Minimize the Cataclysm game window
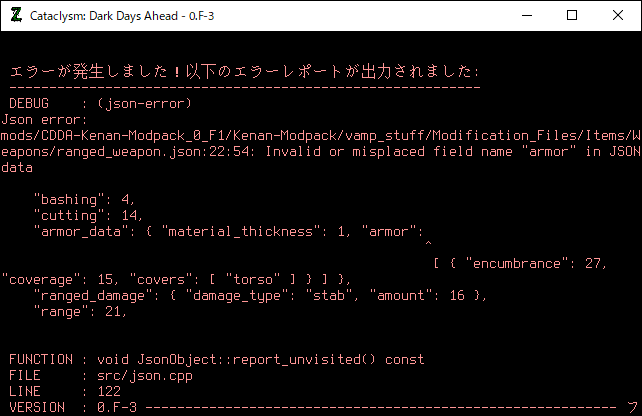The height and width of the screenshot is (416, 642). point(526,15)
